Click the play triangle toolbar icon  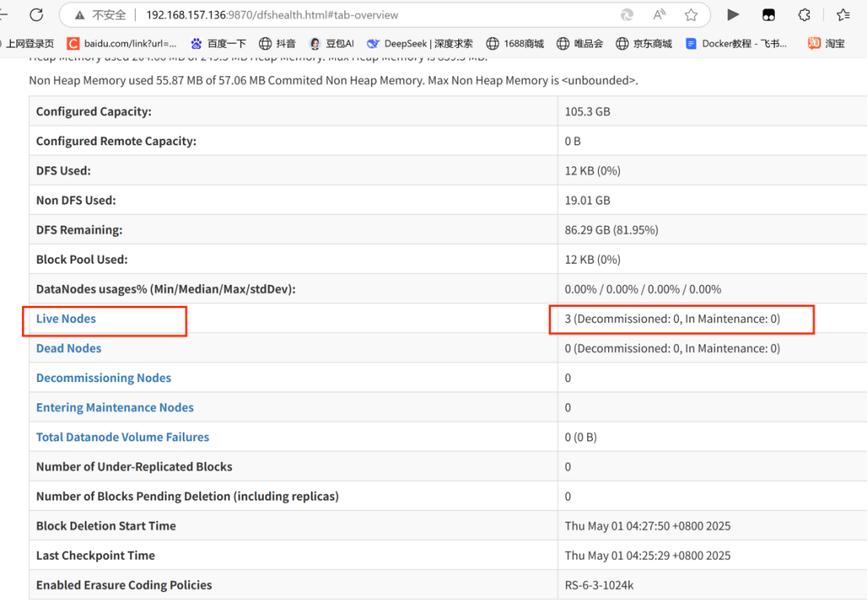coord(733,15)
